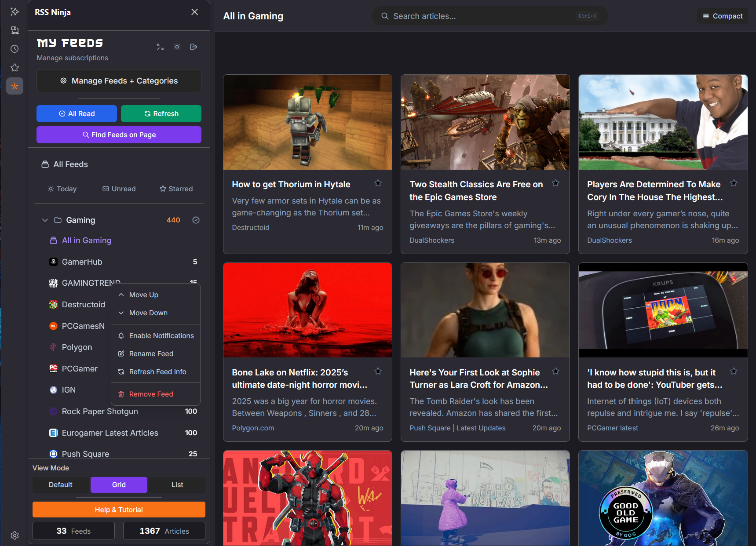Switch View Mode to List
The height and width of the screenshot is (546, 756).
[177, 484]
